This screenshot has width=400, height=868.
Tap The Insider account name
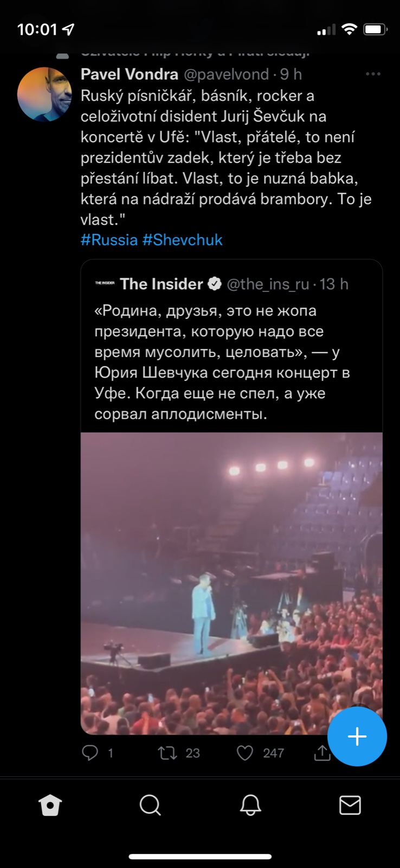161,284
